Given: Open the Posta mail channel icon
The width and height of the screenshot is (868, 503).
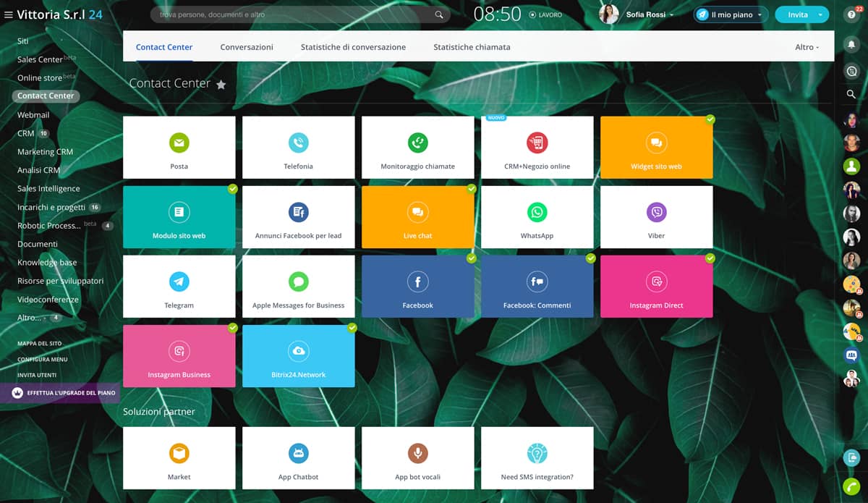Looking at the screenshot, I should click(x=179, y=143).
